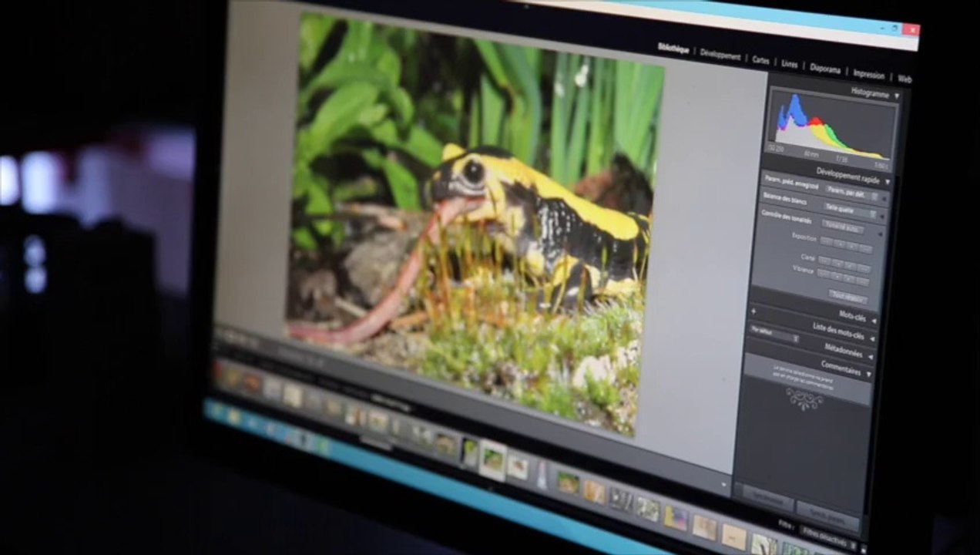Click the last Vibrance increase button

(x=863, y=280)
